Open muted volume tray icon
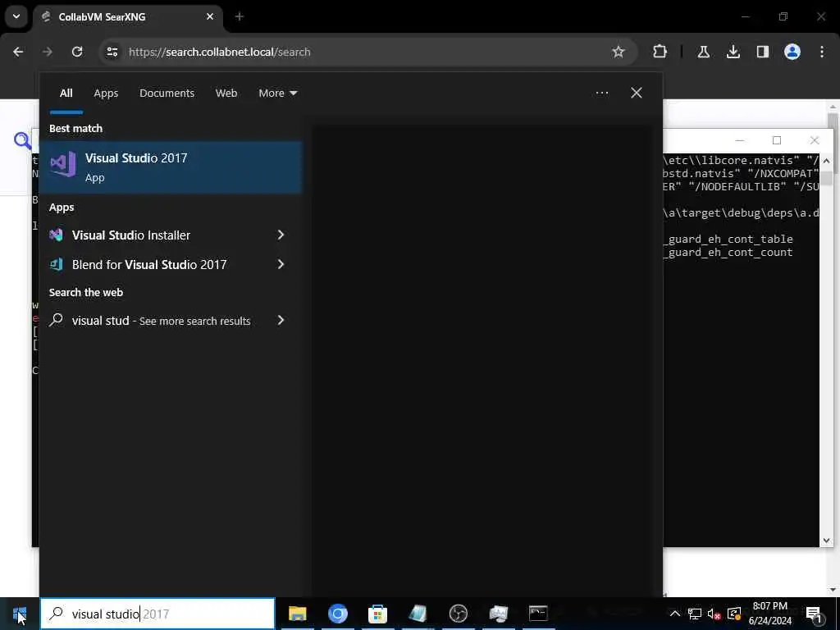Screen dimensions: 840x630 (714, 614)
